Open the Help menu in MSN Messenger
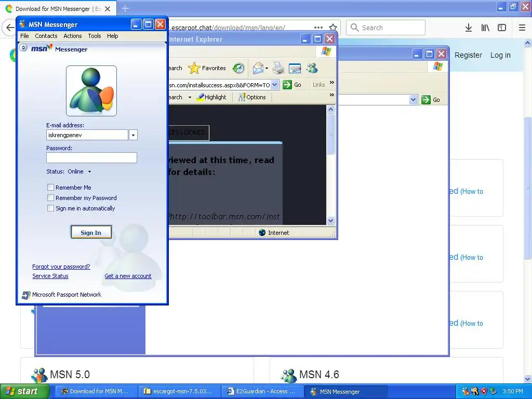The image size is (532, 399). point(113,36)
